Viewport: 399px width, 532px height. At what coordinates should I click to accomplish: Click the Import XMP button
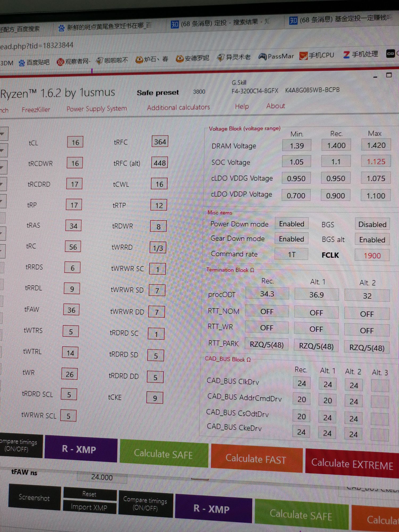(89, 507)
